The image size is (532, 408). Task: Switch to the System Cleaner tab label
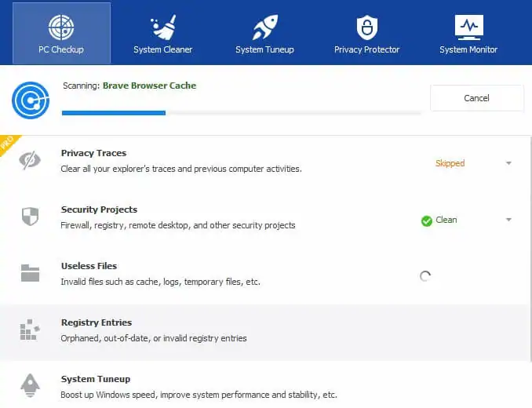tap(163, 50)
